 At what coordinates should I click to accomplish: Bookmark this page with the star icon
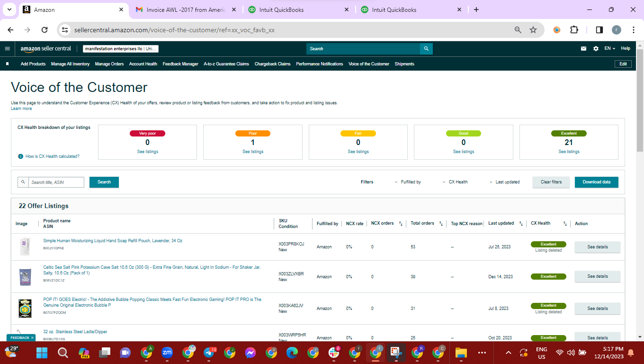(x=533, y=30)
